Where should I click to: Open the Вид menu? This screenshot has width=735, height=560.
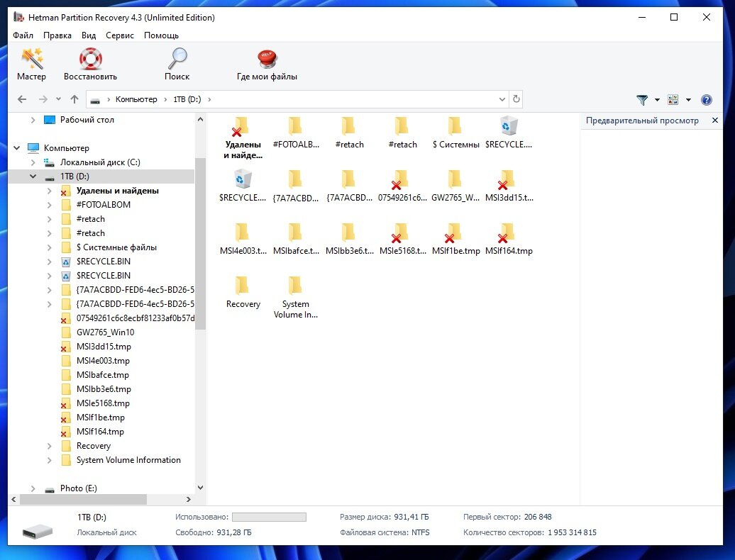click(x=88, y=35)
